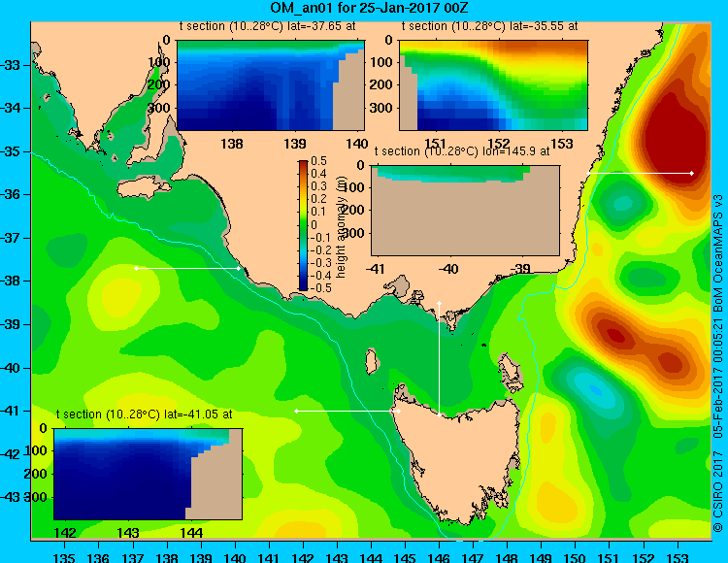
Task: Click the '-33' latitude label on the left axis
Action: [x=10, y=64]
